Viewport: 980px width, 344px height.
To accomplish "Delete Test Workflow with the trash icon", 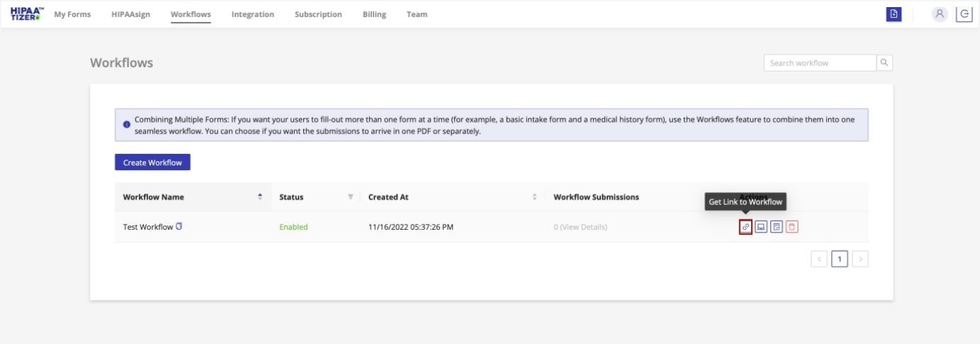I will [792, 227].
